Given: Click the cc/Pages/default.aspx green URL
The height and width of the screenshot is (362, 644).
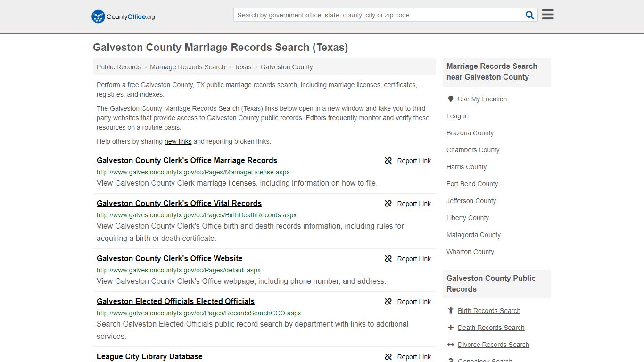Looking at the screenshot, I should pyautogui.click(x=179, y=270).
